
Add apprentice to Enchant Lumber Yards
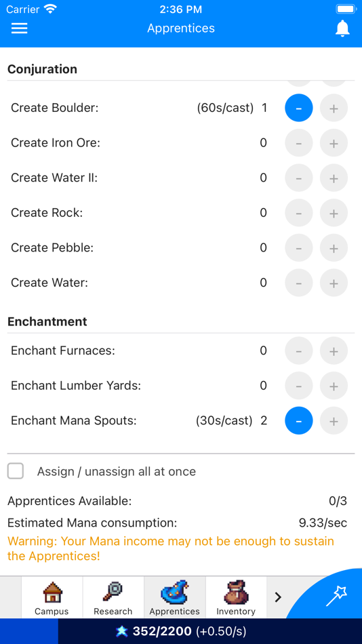coord(334,386)
